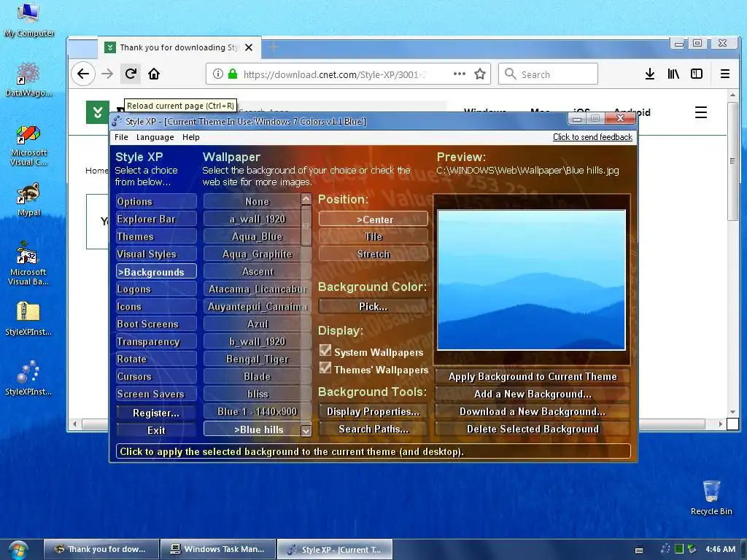Select the Bengal_Tiger wallpaper

pos(258,359)
